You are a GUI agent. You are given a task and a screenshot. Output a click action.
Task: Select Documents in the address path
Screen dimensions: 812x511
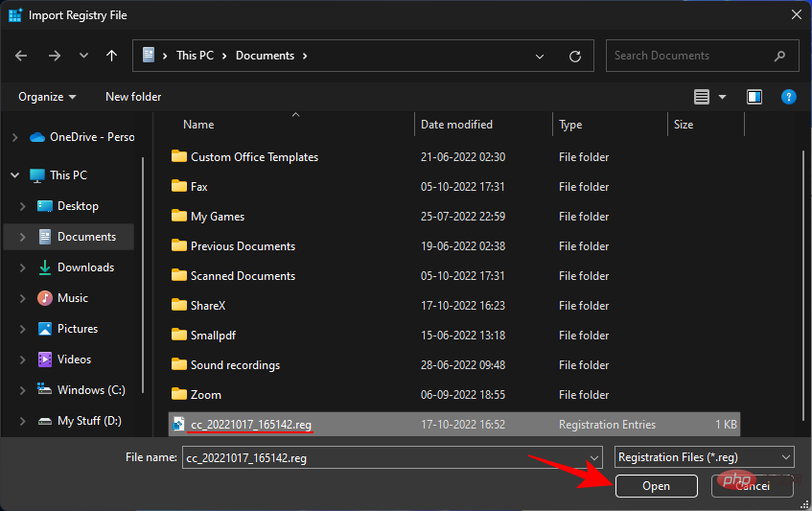265,56
